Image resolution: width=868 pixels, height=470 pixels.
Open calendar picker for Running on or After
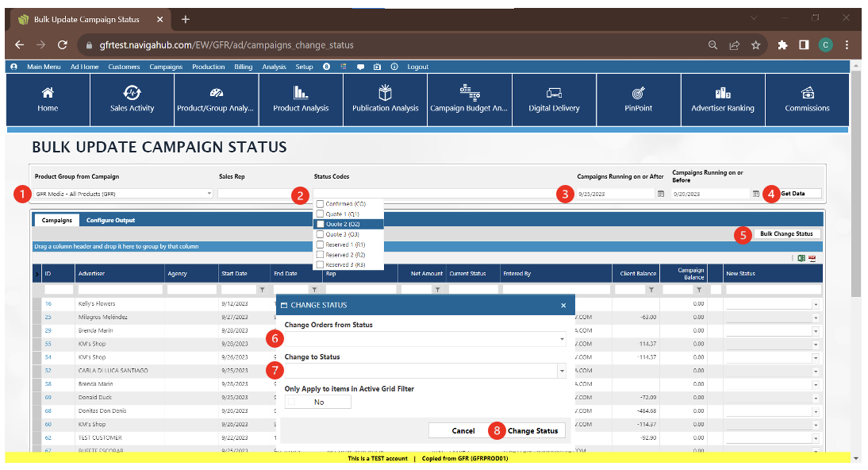660,194
